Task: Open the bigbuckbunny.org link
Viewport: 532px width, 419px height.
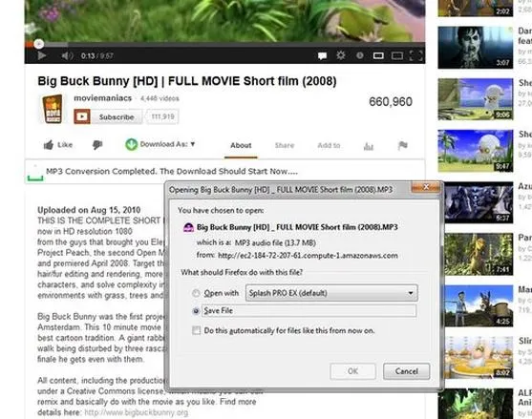Action: [136, 412]
